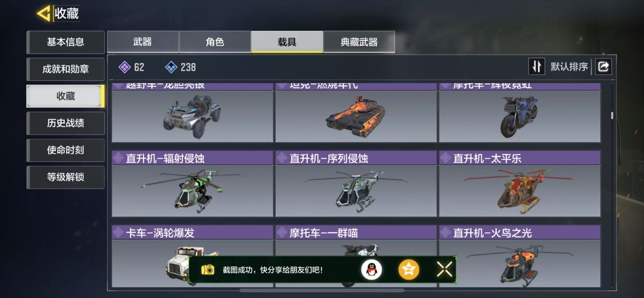Viewport: 644px width, 298px height.
Task: Select 历史战绩 from the sidebar
Action: 66,123
